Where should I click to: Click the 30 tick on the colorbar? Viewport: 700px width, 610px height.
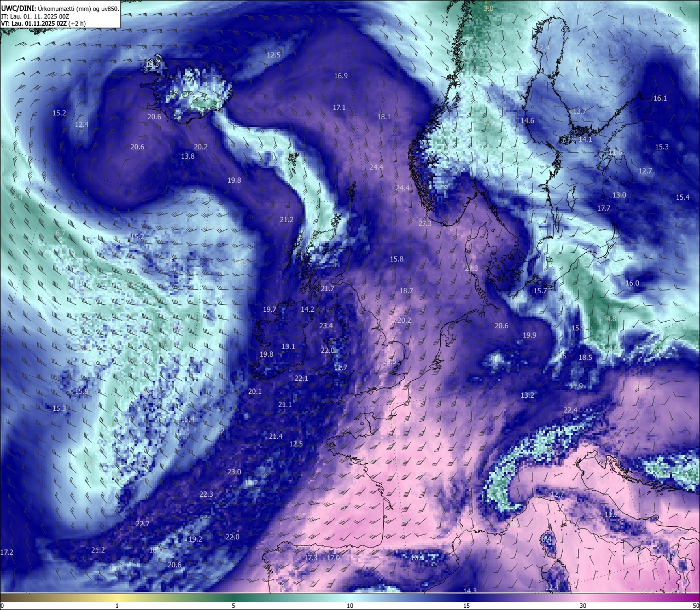click(583, 606)
